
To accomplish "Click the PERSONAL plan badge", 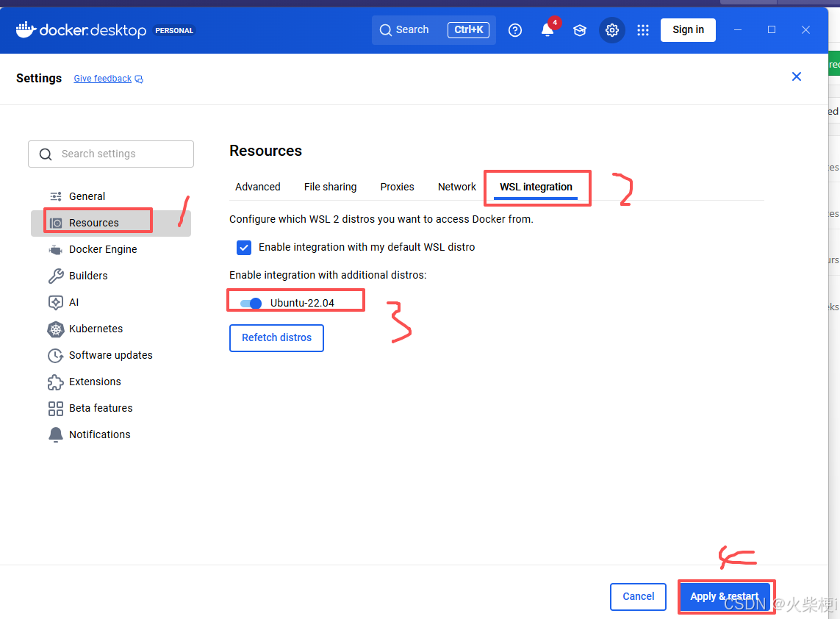I will [x=174, y=31].
